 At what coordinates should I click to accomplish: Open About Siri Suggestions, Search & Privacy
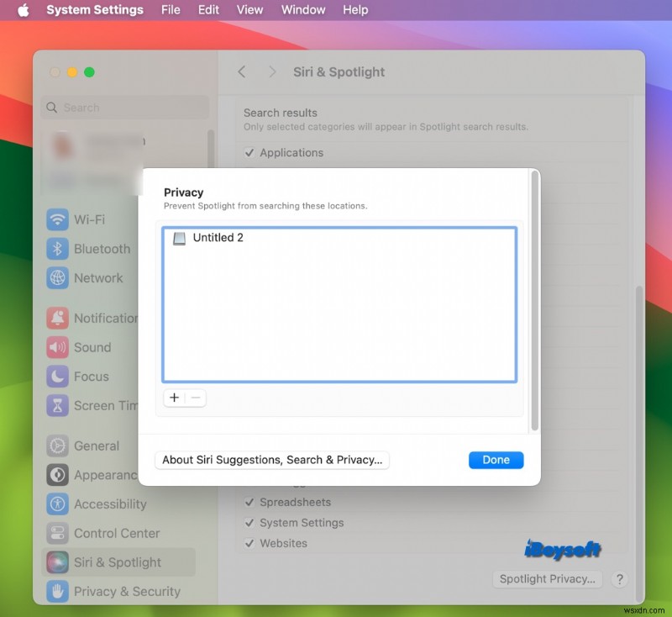[272, 460]
